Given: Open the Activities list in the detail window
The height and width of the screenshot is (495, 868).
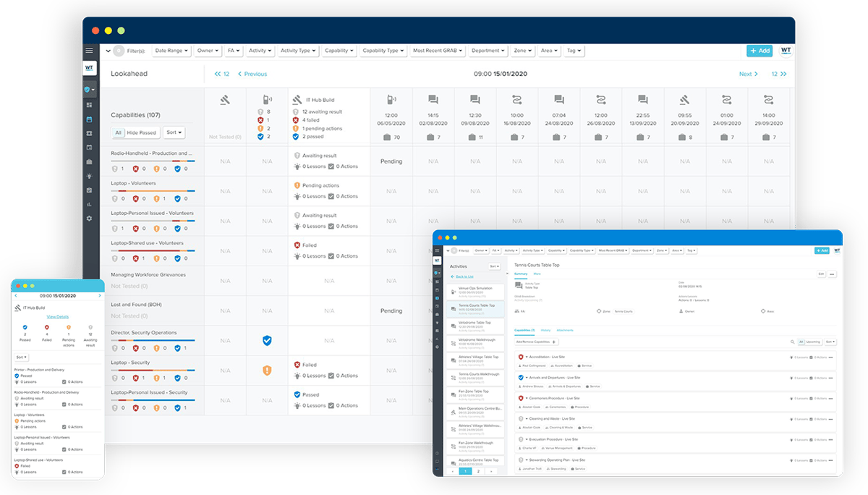Looking at the screenshot, I should point(458,266).
